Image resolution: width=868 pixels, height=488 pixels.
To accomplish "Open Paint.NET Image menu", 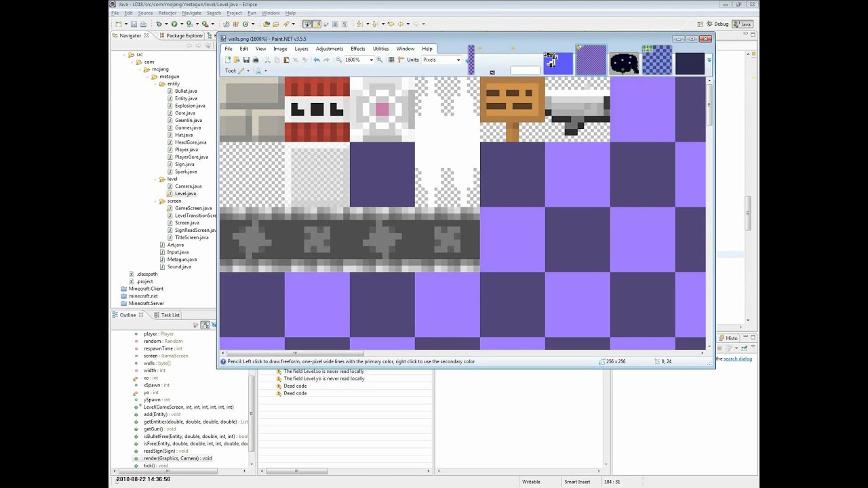I will tap(280, 49).
